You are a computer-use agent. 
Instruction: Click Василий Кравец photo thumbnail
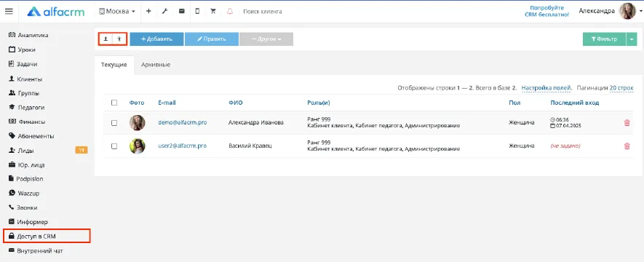tap(138, 146)
